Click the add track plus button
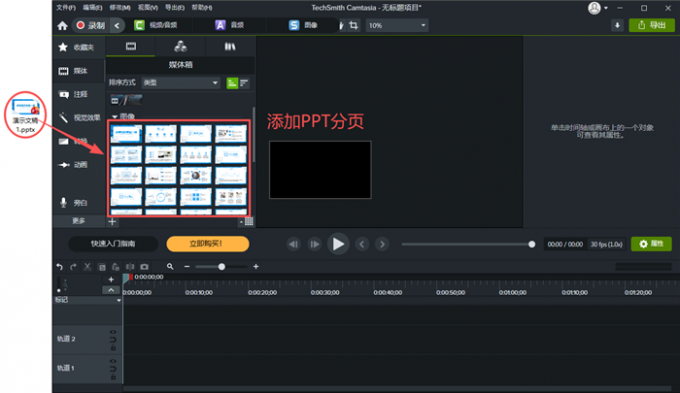The image size is (680, 393). pyautogui.click(x=111, y=280)
